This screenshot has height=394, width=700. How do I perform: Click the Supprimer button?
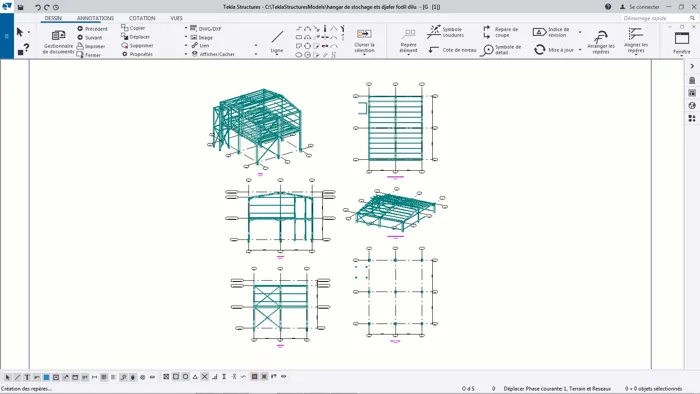(138, 46)
